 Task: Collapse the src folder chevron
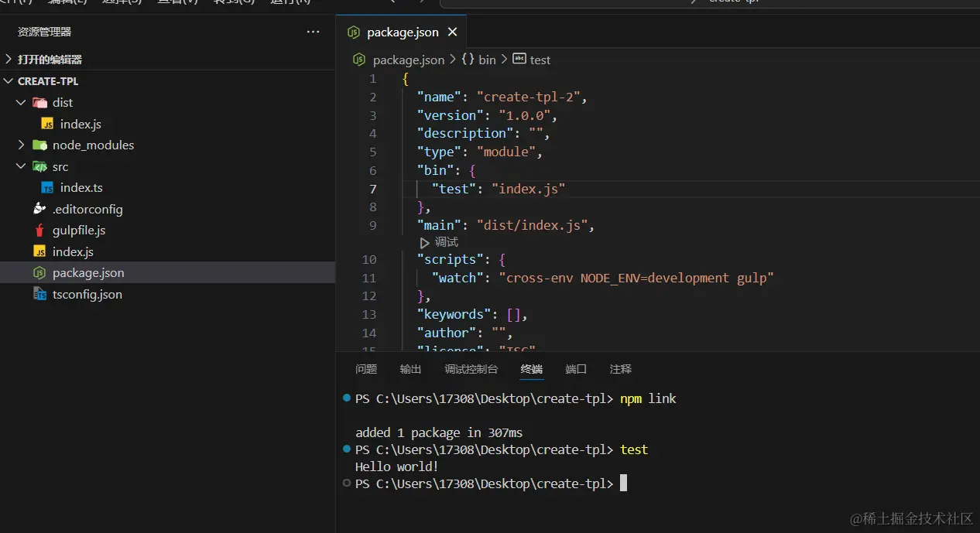(21, 166)
